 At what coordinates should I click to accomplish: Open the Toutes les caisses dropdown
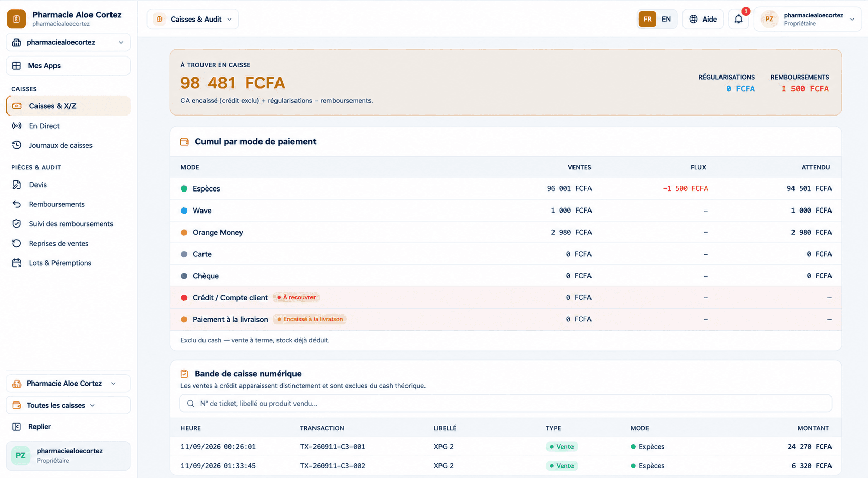[68, 405]
